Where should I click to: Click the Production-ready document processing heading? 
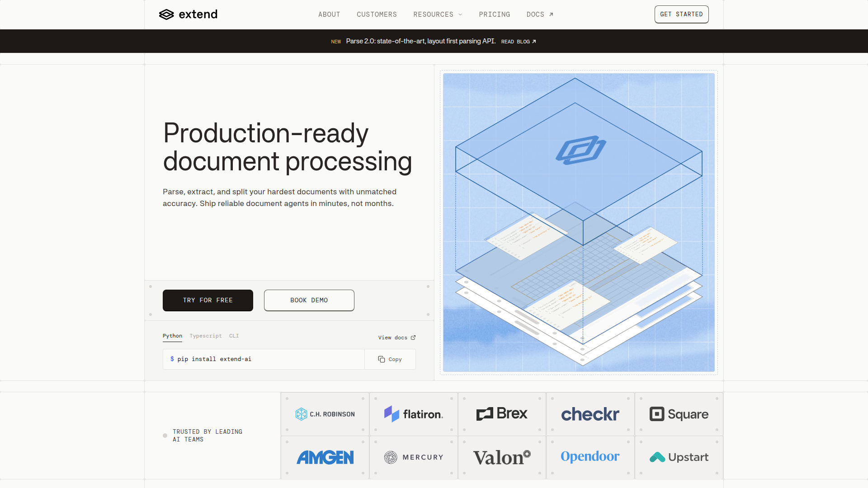[288, 147]
